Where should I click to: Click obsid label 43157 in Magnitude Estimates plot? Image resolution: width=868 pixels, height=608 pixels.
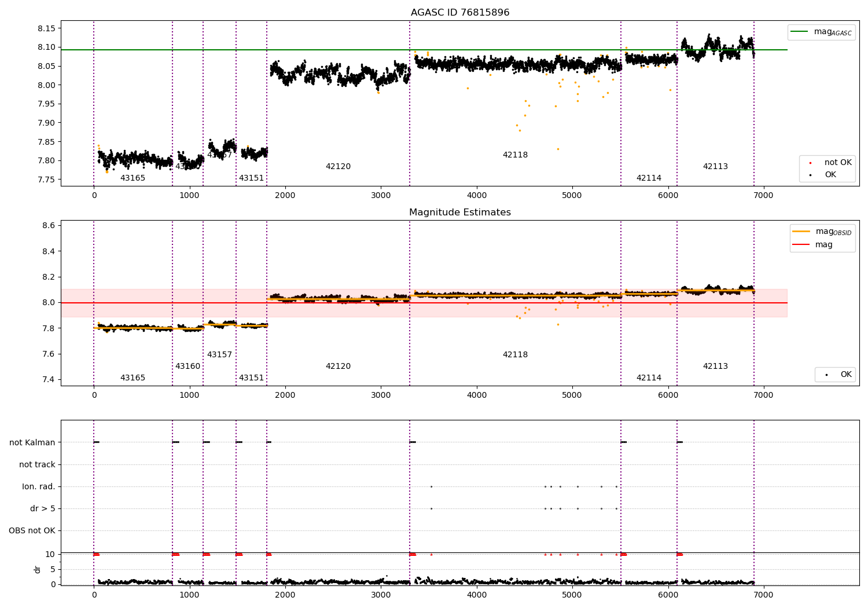click(x=219, y=355)
